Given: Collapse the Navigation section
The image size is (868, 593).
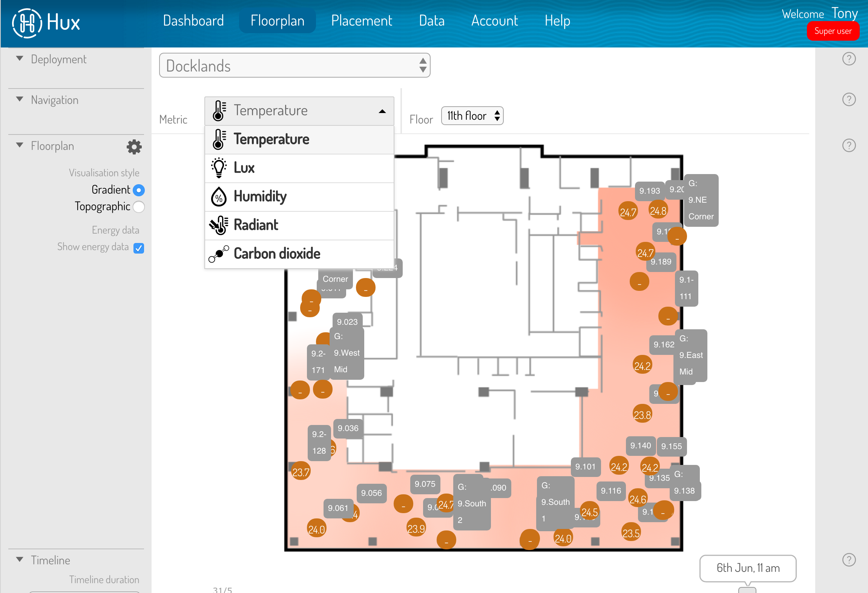Looking at the screenshot, I should pos(20,100).
